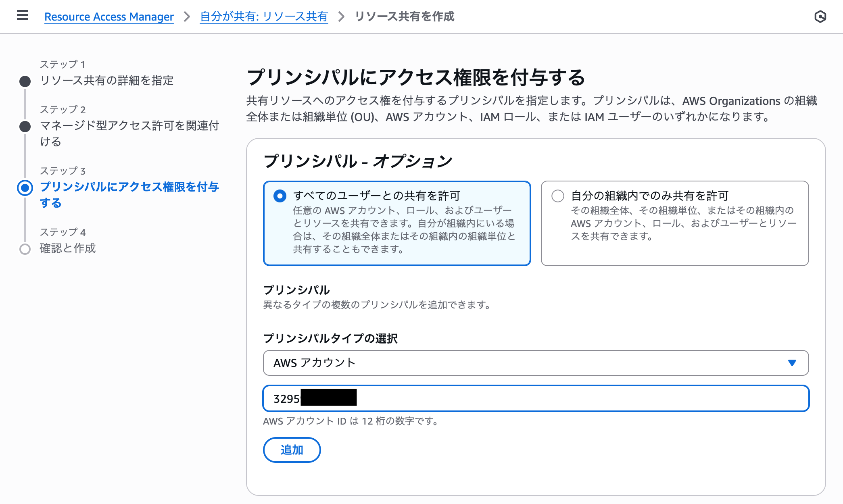This screenshot has height=504, width=843.
Task: Click the active ステップ 3 link in the sidebar
Action: pyautogui.click(x=129, y=195)
